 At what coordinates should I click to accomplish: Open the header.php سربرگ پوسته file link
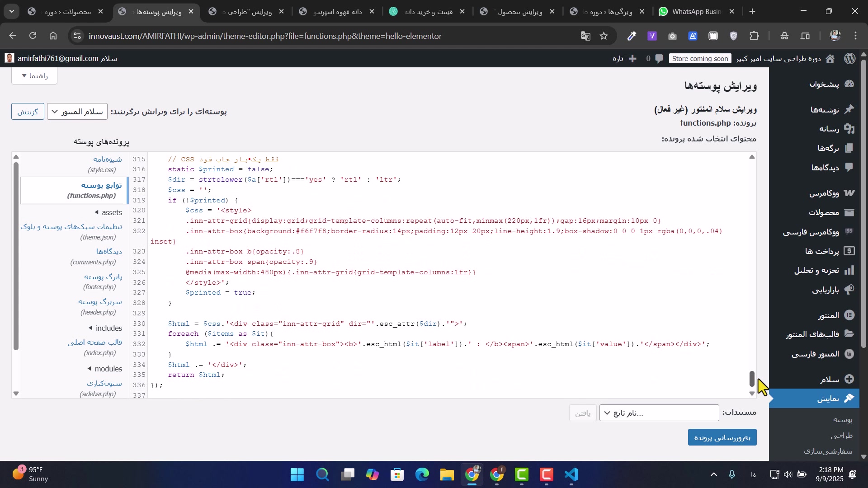(x=99, y=302)
